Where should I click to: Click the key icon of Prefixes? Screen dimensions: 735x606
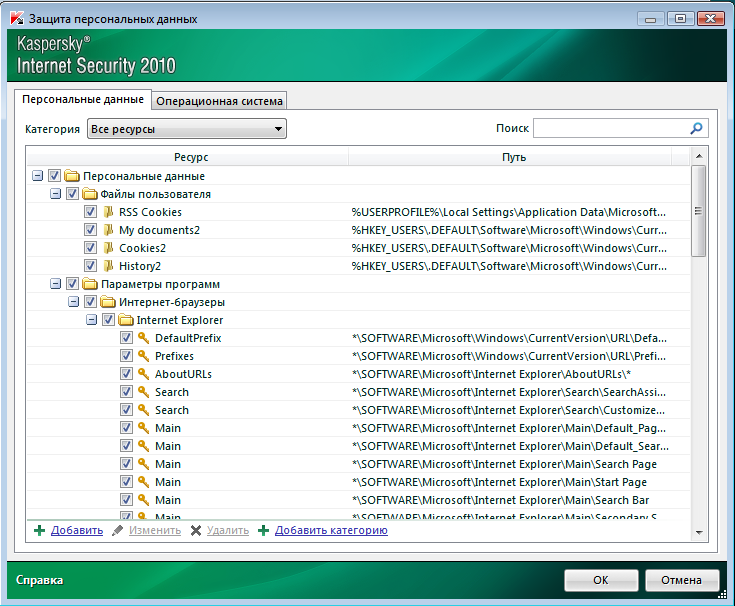tap(144, 356)
